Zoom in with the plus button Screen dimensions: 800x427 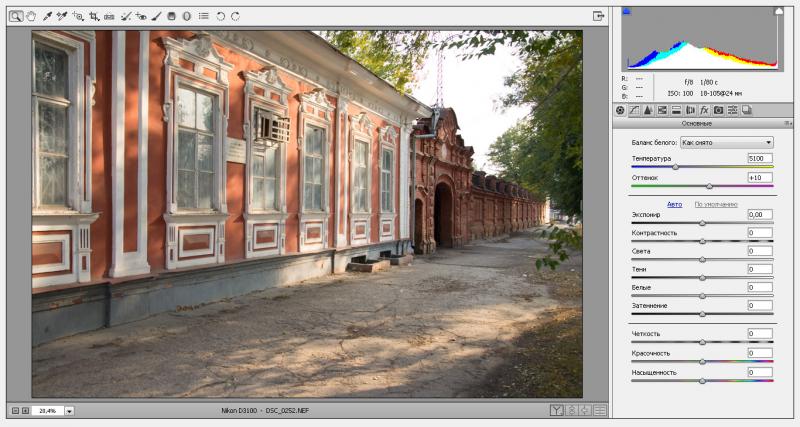tap(25, 411)
